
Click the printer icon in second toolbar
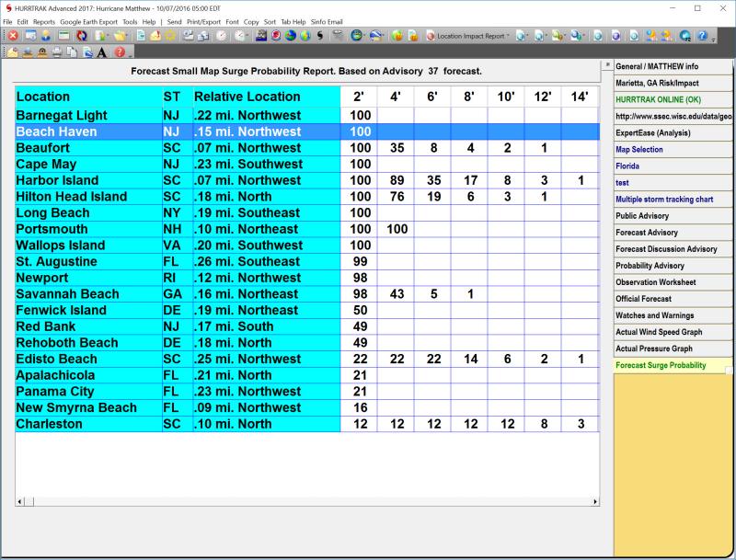57,52
